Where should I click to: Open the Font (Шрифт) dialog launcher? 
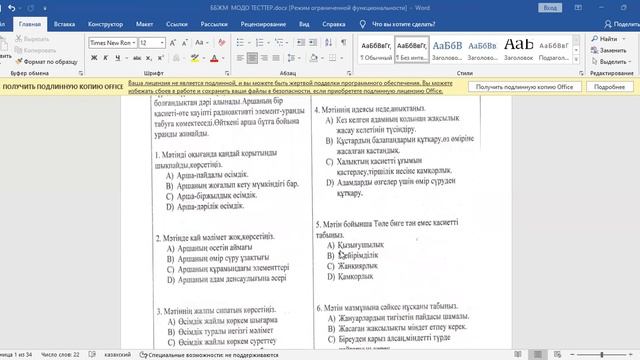tap(227, 73)
